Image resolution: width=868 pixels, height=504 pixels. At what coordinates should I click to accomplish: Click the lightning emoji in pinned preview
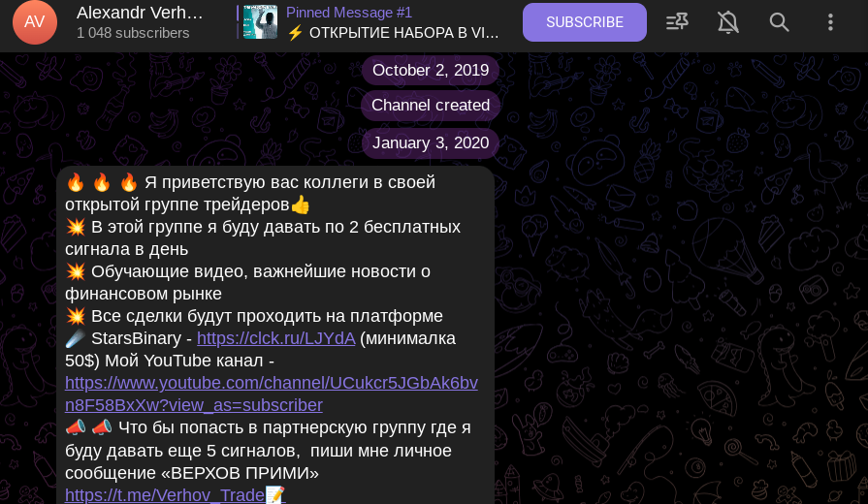pos(295,33)
